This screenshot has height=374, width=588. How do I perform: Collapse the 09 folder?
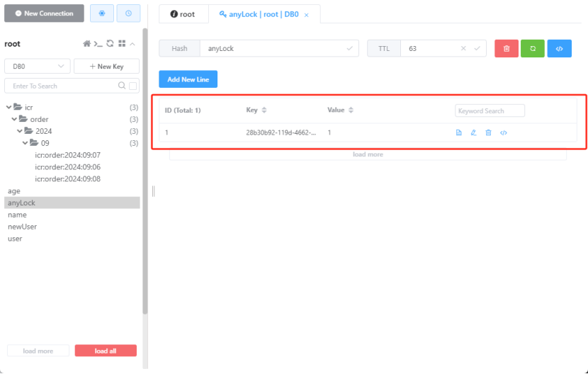(x=25, y=143)
